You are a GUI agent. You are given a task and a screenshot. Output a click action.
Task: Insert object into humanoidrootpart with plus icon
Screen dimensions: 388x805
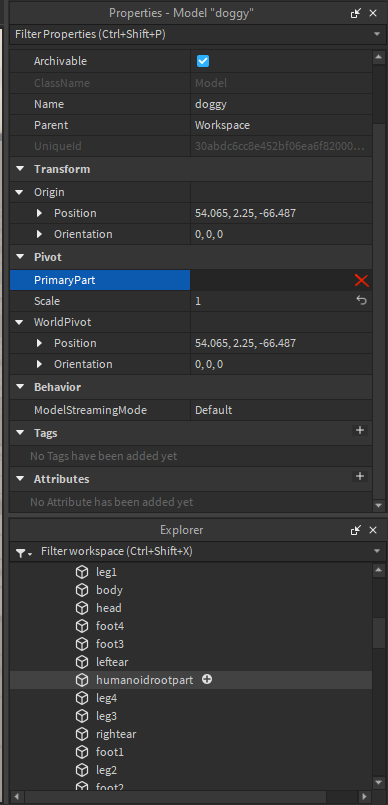coord(207,680)
